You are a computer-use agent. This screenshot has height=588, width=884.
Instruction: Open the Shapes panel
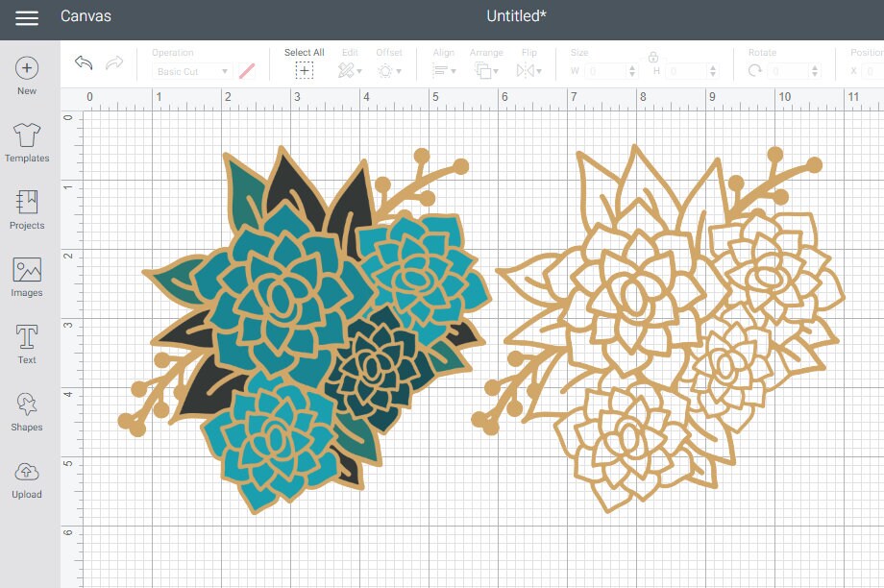coord(26,411)
